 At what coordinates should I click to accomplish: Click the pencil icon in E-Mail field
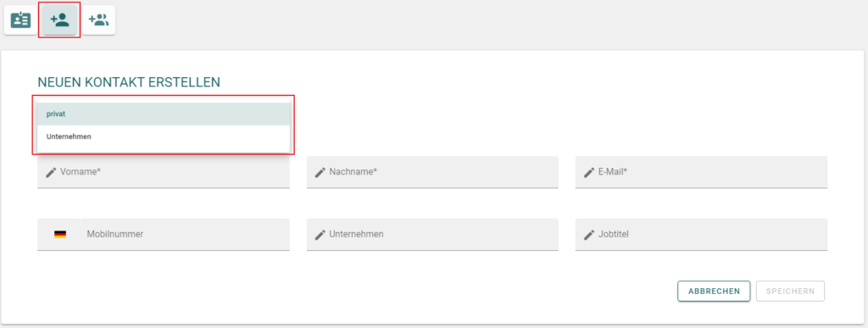pyautogui.click(x=589, y=173)
